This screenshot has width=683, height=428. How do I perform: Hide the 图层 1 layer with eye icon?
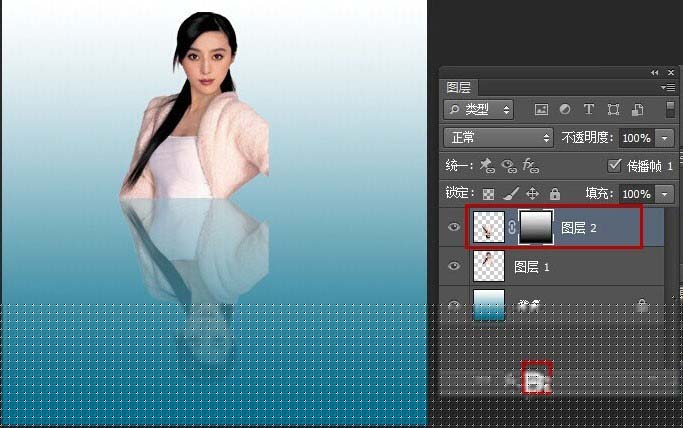click(x=455, y=267)
